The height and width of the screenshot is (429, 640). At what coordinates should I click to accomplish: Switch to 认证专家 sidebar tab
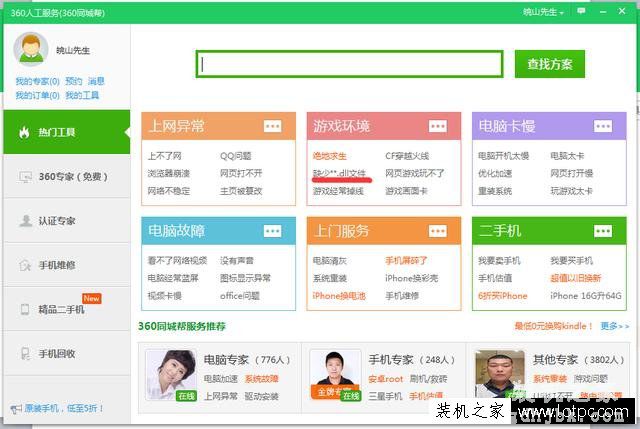[67, 221]
